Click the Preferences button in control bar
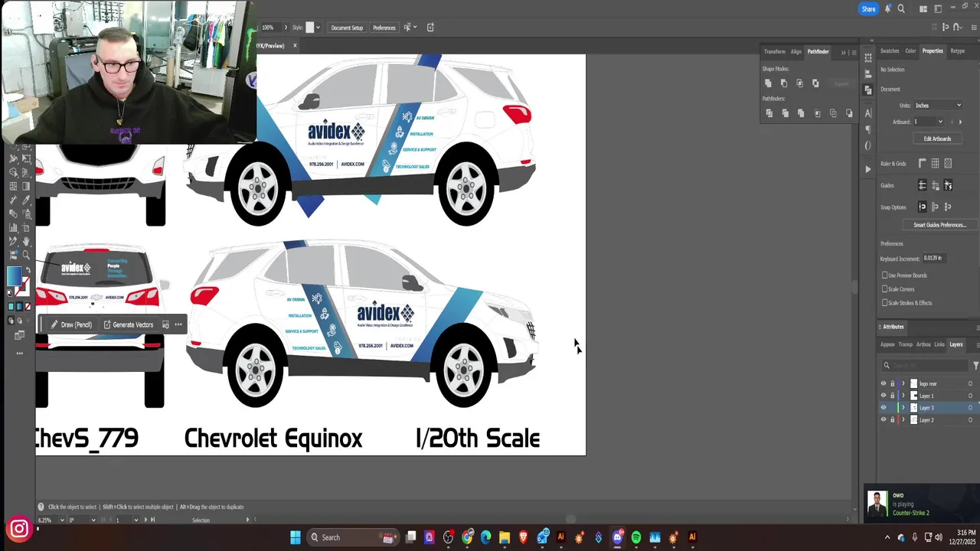980x551 pixels. coord(384,28)
